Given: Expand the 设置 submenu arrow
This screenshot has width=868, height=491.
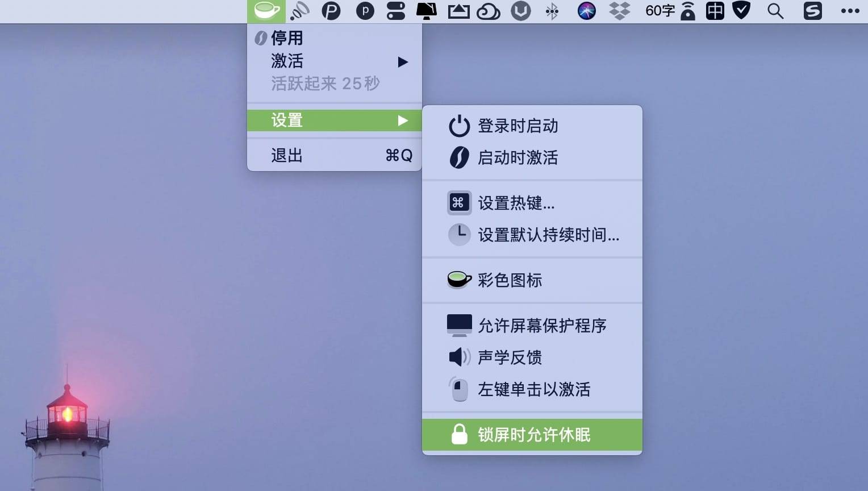Looking at the screenshot, I should [403, 120].
